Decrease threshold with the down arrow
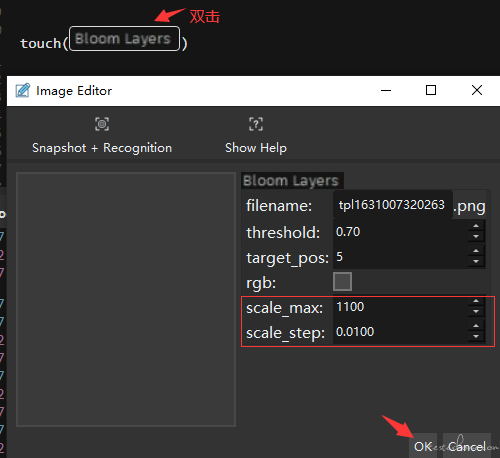The height and width of the screenshot is (458, 500). click(x=476, y=236)
